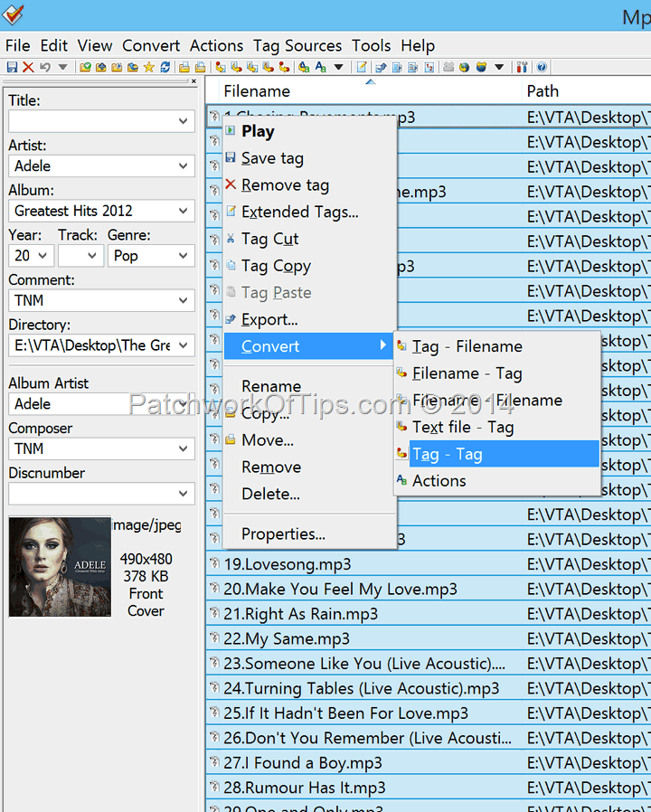Click the blue Help question mark icon
Image resolution: width=651 pixels, height=812 pixels.
pyautogui.click(x=542, y=67)
